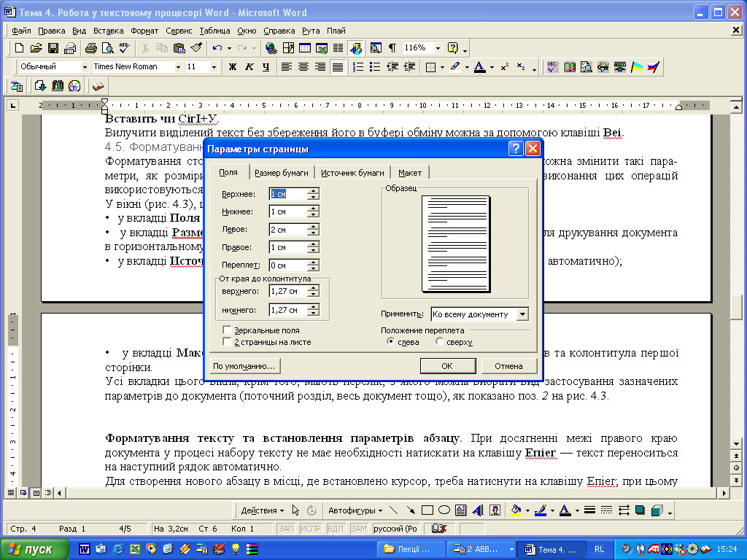The height and width of the screenshot is (560, 747).
Task: Undo last action arrow icon
Action: click(217, 48)
